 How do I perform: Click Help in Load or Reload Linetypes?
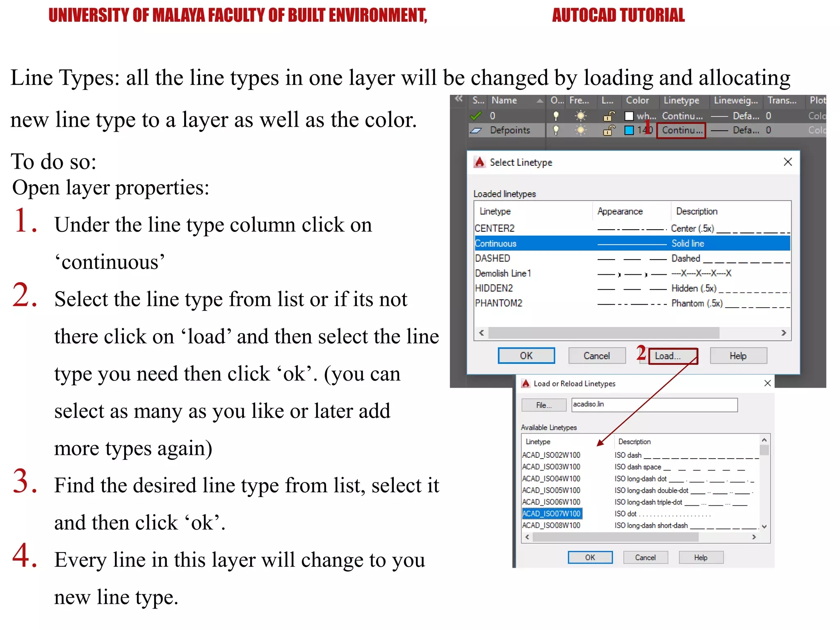pos(701,557)
